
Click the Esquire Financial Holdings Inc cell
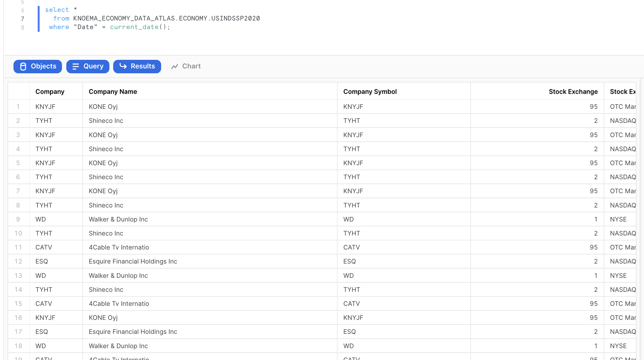coord(133,261)
